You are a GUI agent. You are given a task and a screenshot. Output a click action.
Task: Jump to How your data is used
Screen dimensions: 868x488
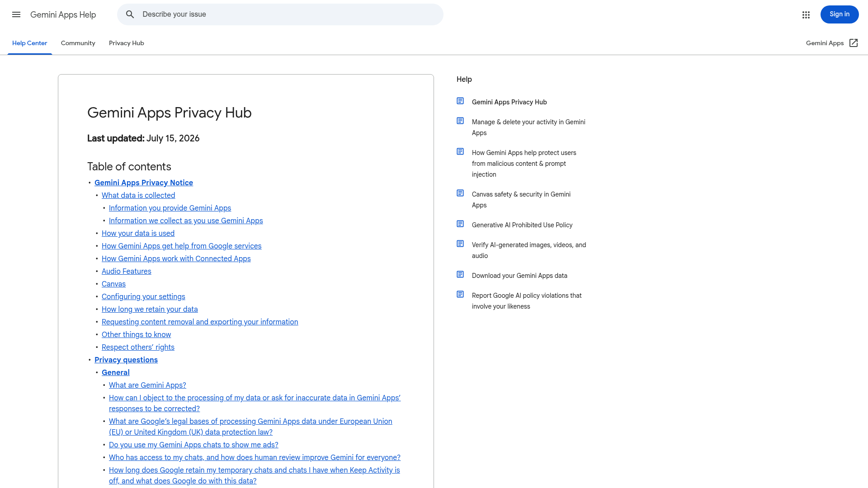click(138, 233)
